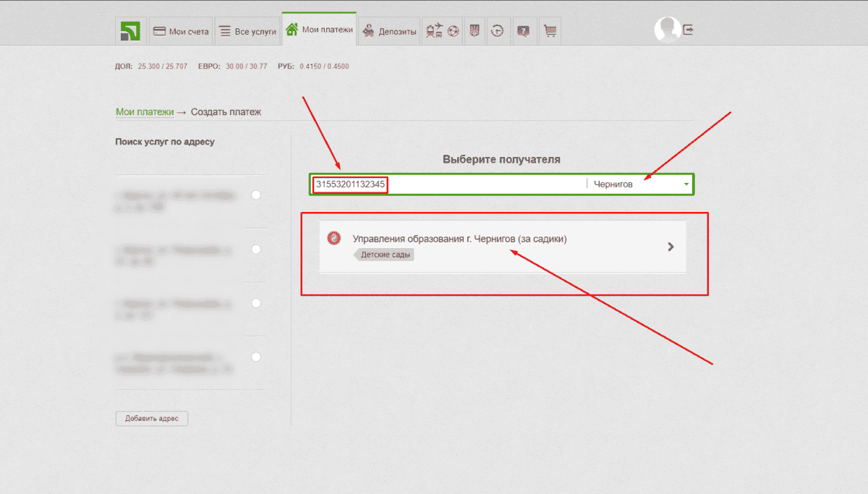Select the first saved address radio button
This screenshot has height=494, width=868.
coord(256,195)
